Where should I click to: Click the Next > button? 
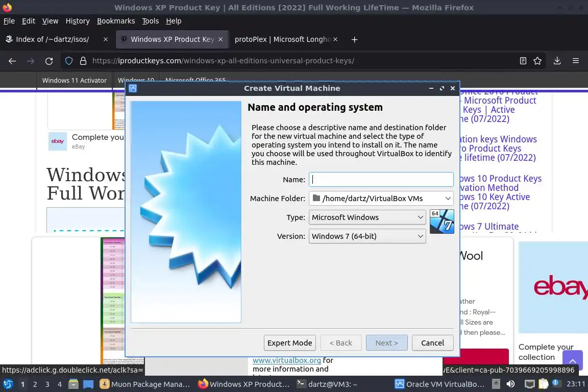386,343
